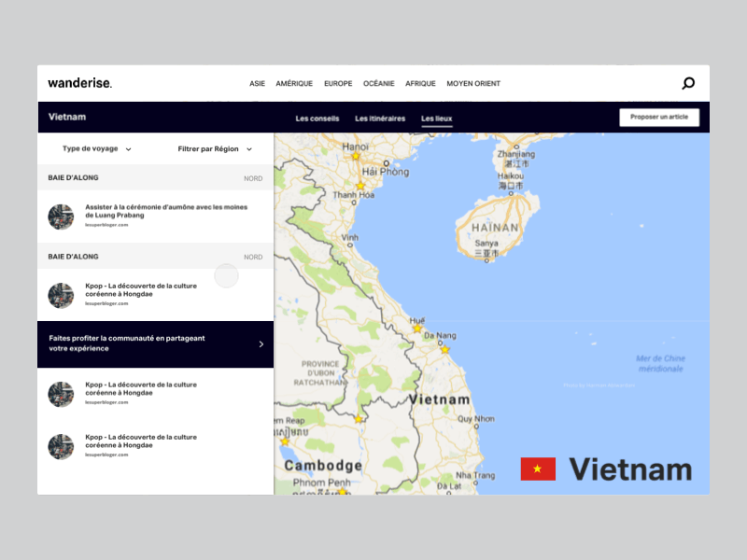Screen dimensions: 747x560
Task: Click the Vietnam flag icon on the map
Action: click(x=538, y=469)
